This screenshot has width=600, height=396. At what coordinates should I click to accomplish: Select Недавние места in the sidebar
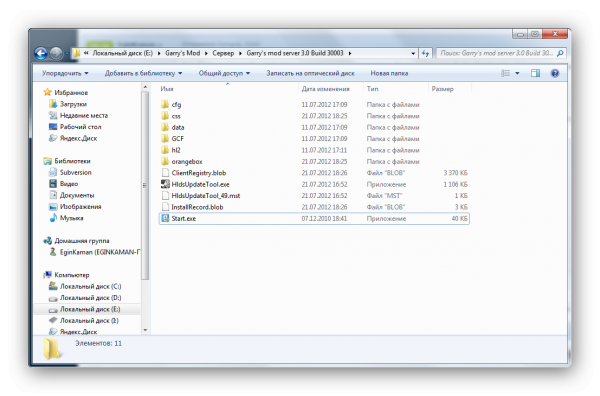[84, 115]
